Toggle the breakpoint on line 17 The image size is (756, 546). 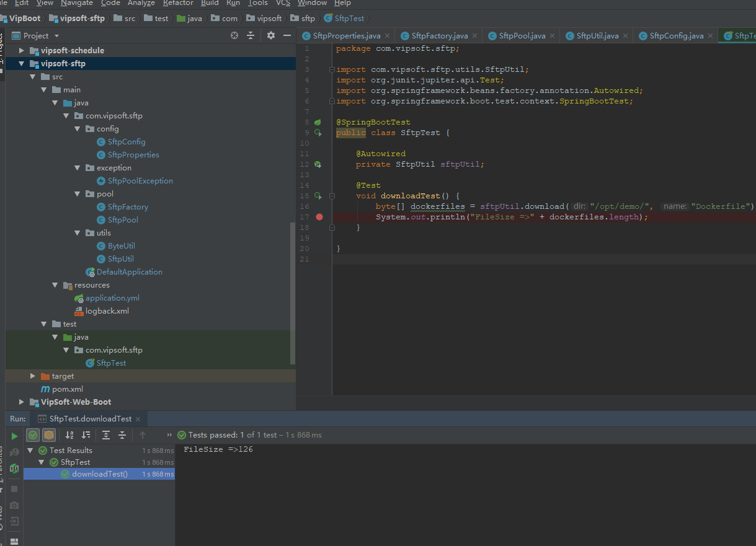319,217
